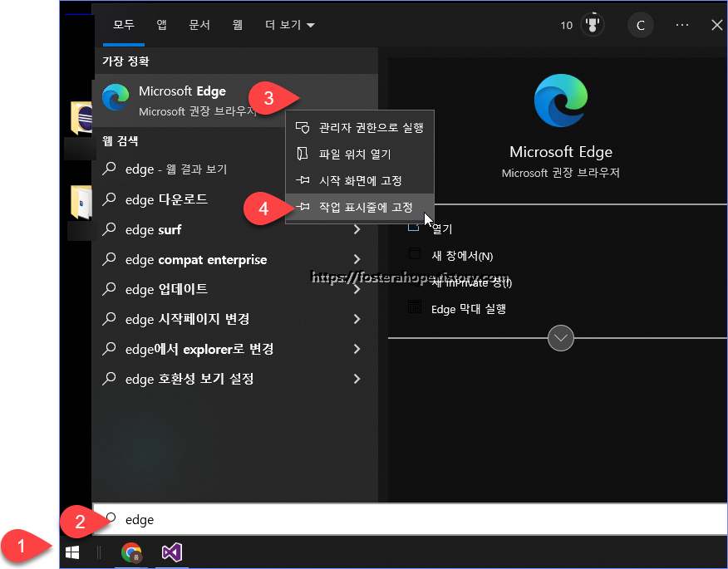The height and width of the screenshot is (569, 728).
Task: Open the Windows Start button
Action: [72, 552]
